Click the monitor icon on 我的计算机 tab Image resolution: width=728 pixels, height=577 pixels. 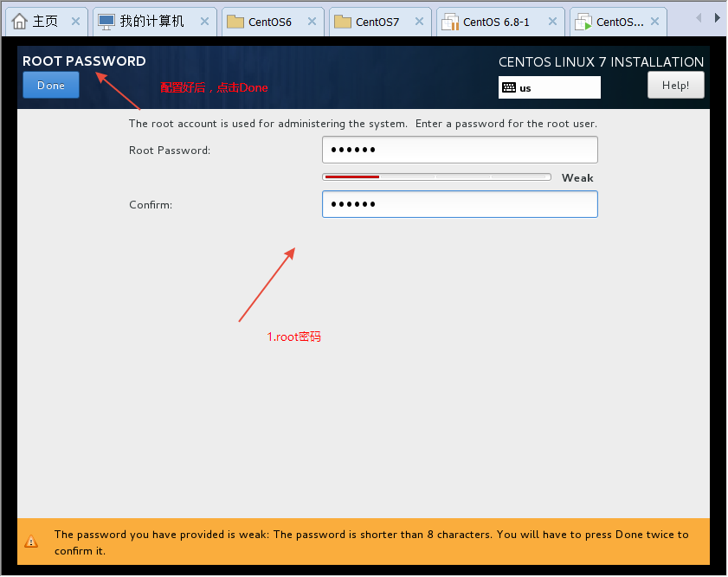(106, 22)
